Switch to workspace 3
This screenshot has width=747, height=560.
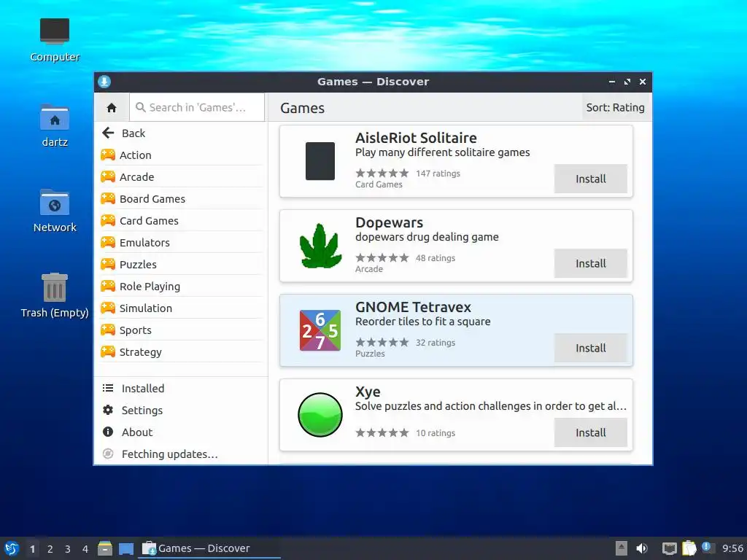click(x=68, y=549)
